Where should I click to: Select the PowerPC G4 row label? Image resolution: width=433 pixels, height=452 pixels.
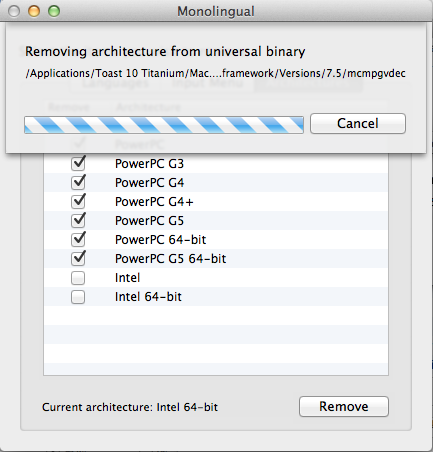point(149,183)
